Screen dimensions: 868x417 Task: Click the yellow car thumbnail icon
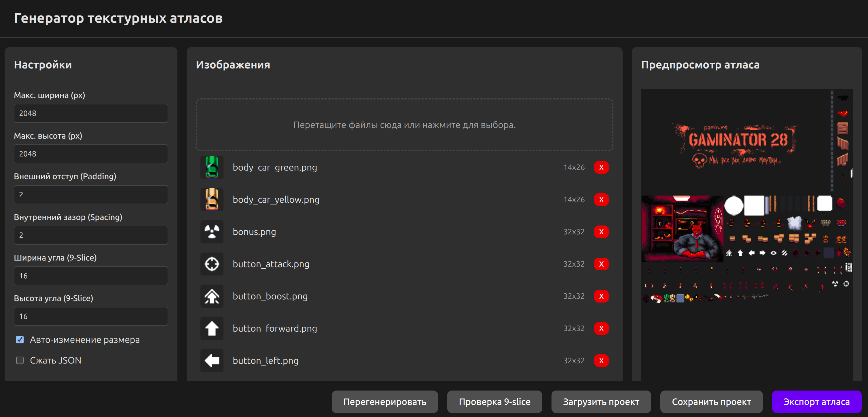(212, 200)
